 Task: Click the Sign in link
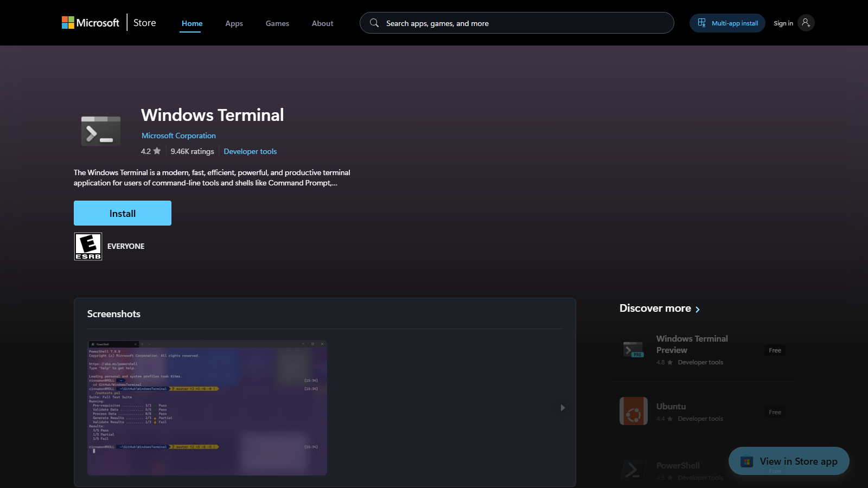783,23
